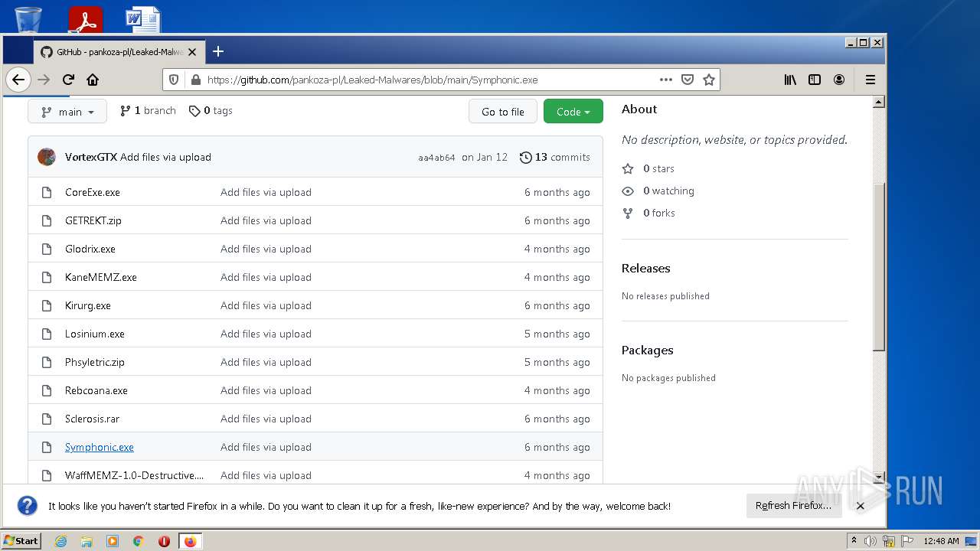Close the GitHub tab
The width and height of the screenshot is (980, 551).
pyautogui.click(x=192, y=52)
